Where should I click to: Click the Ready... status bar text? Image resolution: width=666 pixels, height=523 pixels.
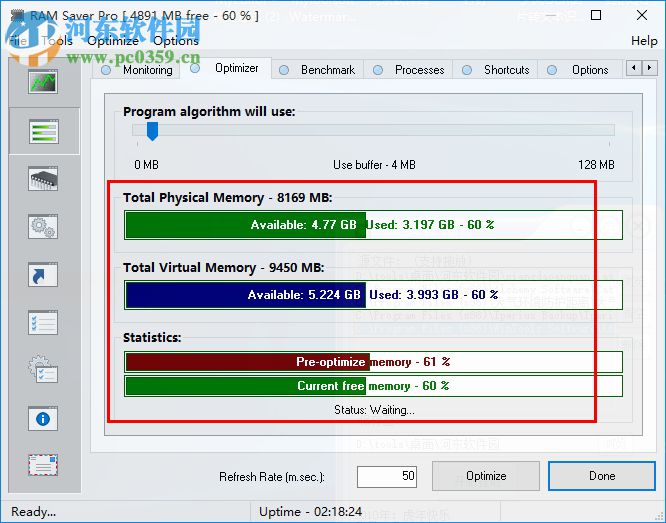click(34, 512)
